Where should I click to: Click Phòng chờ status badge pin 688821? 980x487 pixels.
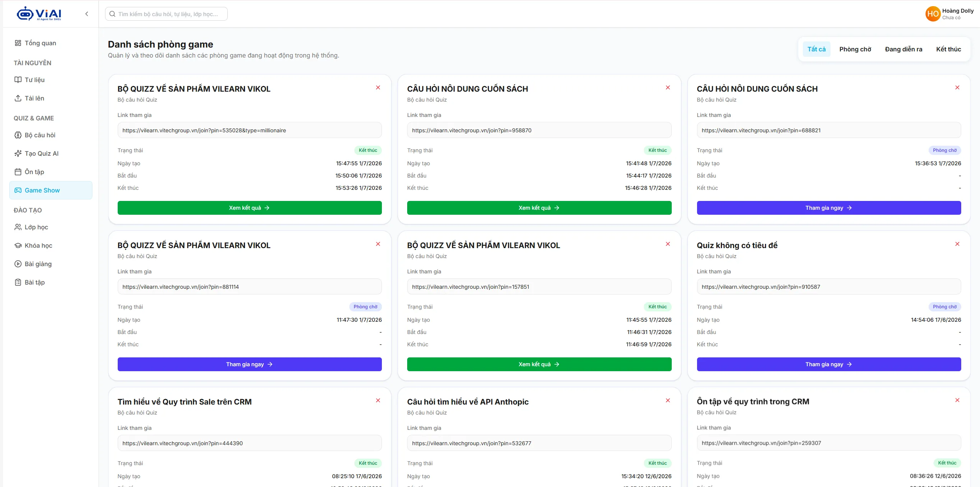click(945, 150)
